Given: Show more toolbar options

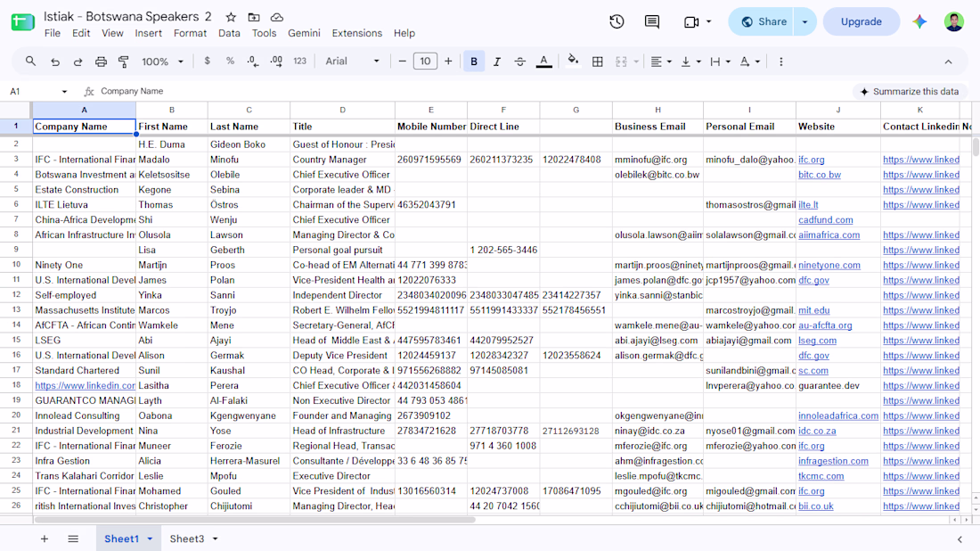Looking at the screenshot, I should [780, 62].
